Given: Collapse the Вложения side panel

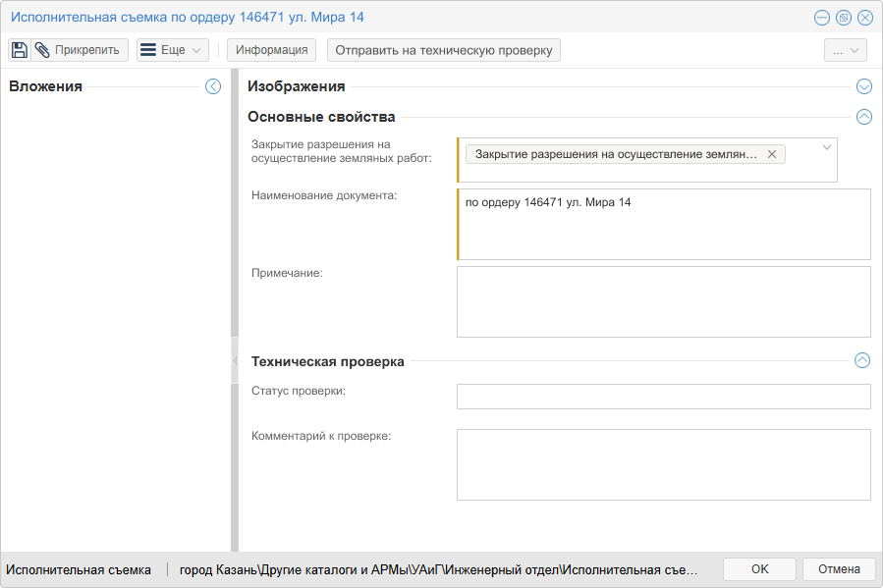Looking at the screenshot, I should coord(212,86).
